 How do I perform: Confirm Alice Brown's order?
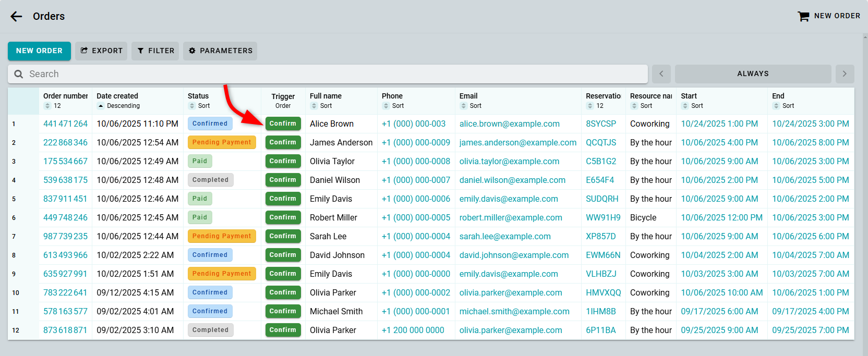tap(283, 124)
